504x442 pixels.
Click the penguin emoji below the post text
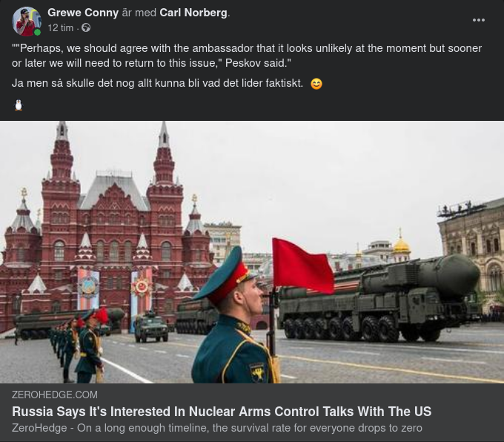pyautogui.click(x=19, y=105)
